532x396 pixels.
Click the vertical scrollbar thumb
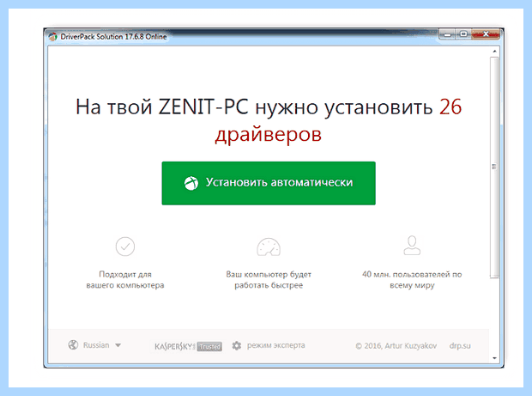(x=495, y=168)
